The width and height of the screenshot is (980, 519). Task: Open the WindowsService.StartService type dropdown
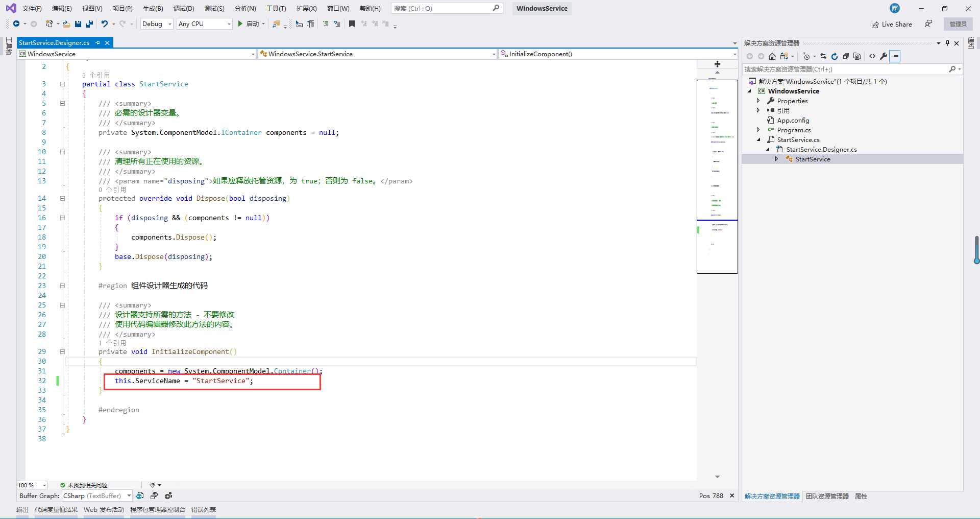pyautogui.click(x=378, y=54)
